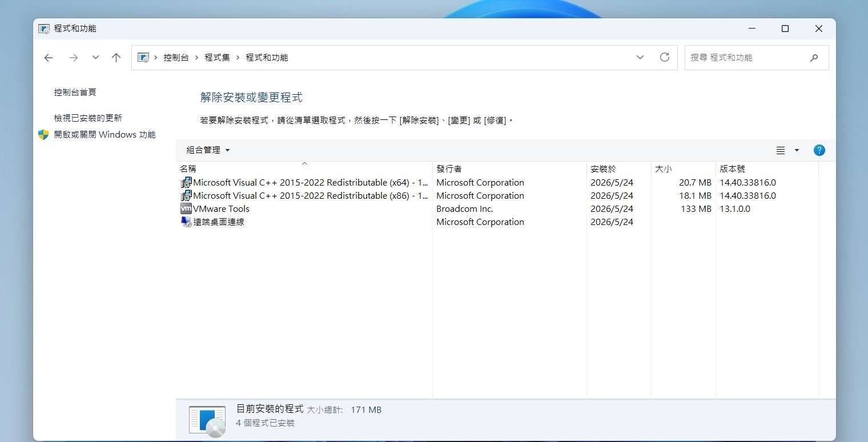The image size is (868, 442).
Task: Click the installer icon of the x64 Redistributable
Action: pos(186,183)
